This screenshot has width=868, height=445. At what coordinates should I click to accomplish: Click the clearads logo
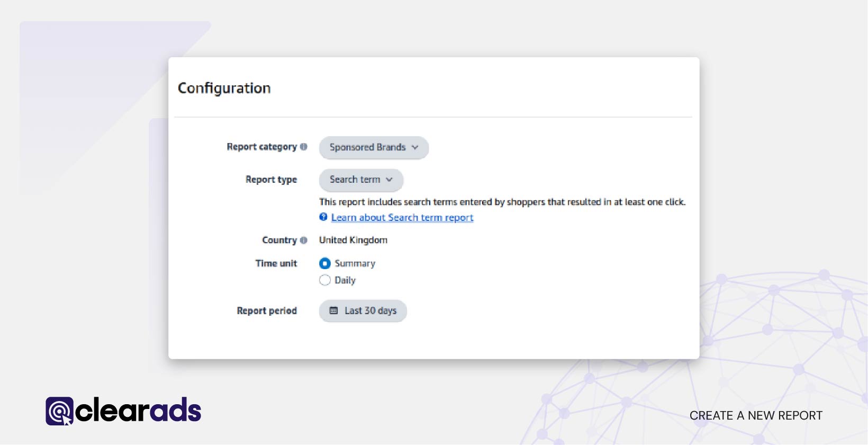[123, 411]
